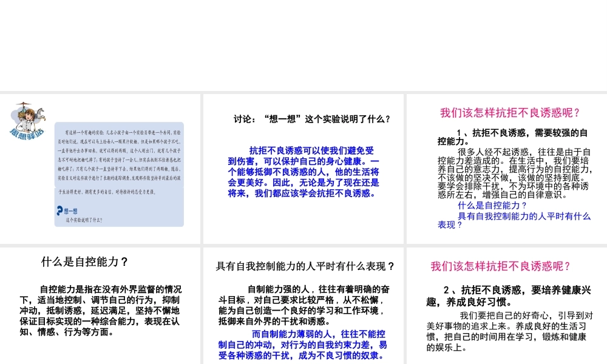Select the black 什么是自控能力？ slide title

point(85,262)
